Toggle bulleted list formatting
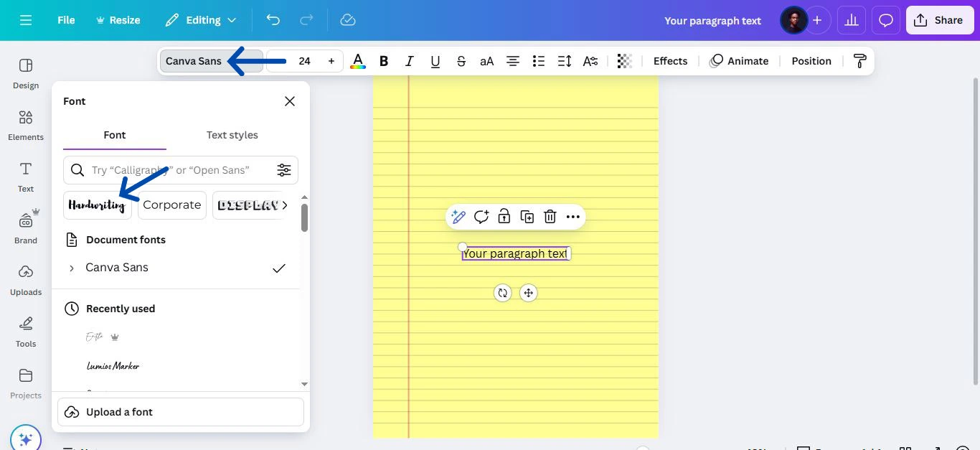 coord(539,61)
